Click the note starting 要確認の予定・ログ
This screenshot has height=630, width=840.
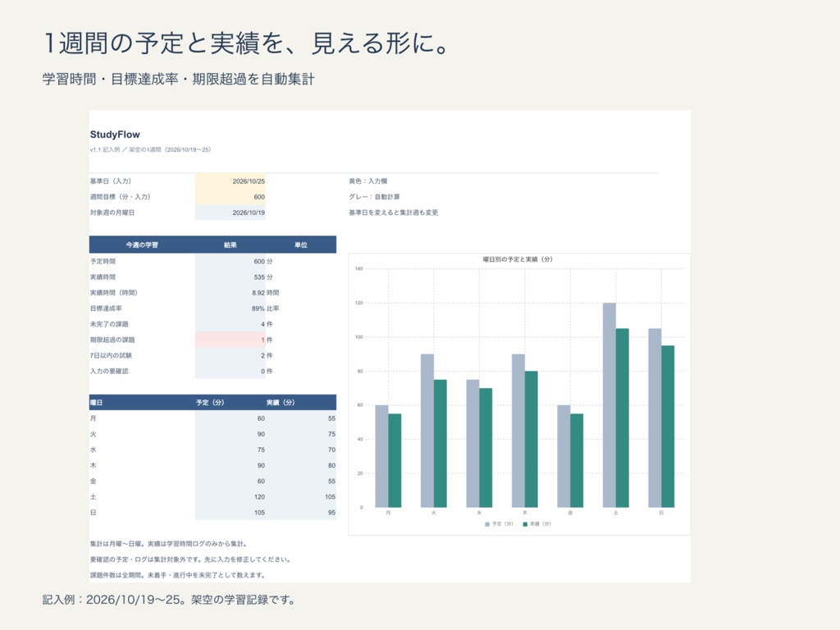[190, 559]
